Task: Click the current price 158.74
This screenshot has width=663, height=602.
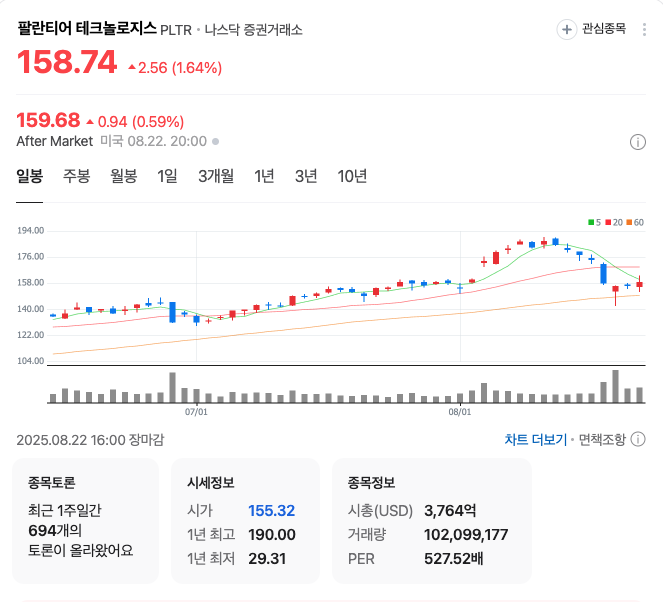Action: click(x=67, y=62)
